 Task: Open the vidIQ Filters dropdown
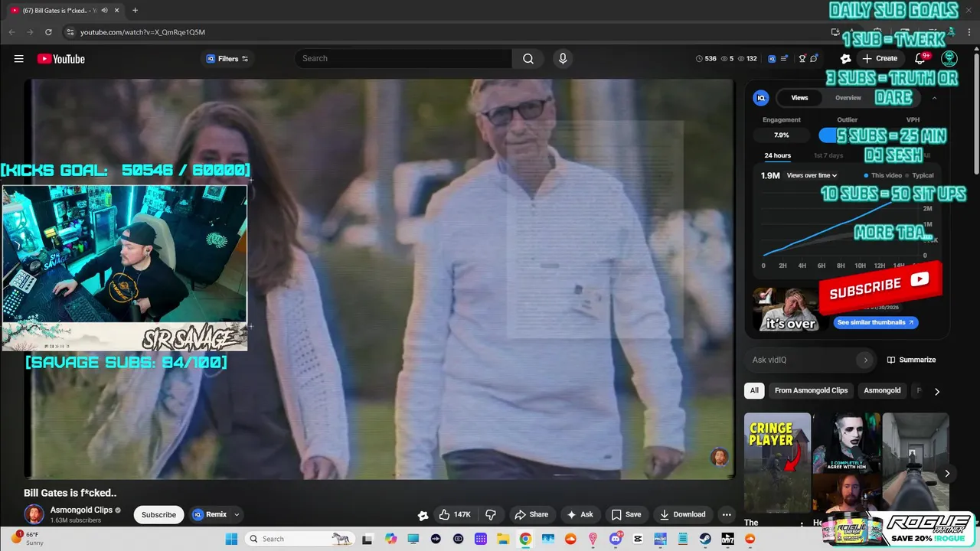228,59
